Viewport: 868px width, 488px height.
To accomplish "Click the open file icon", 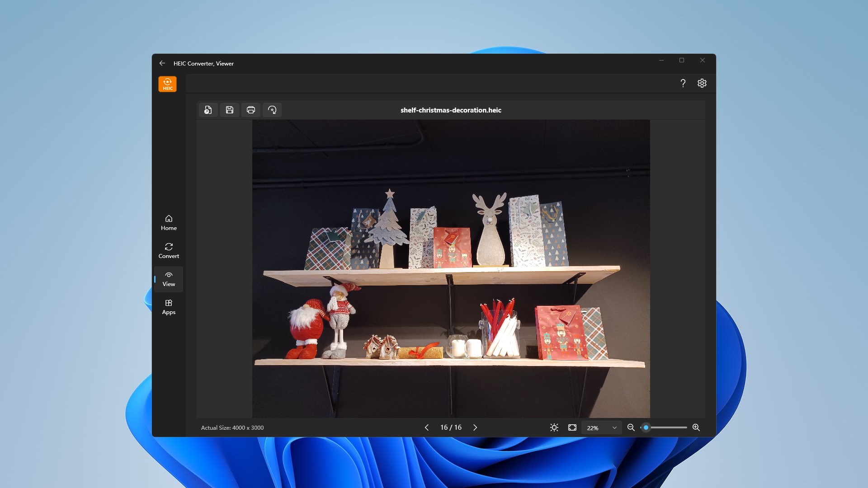I will click(x=208, y=110).
